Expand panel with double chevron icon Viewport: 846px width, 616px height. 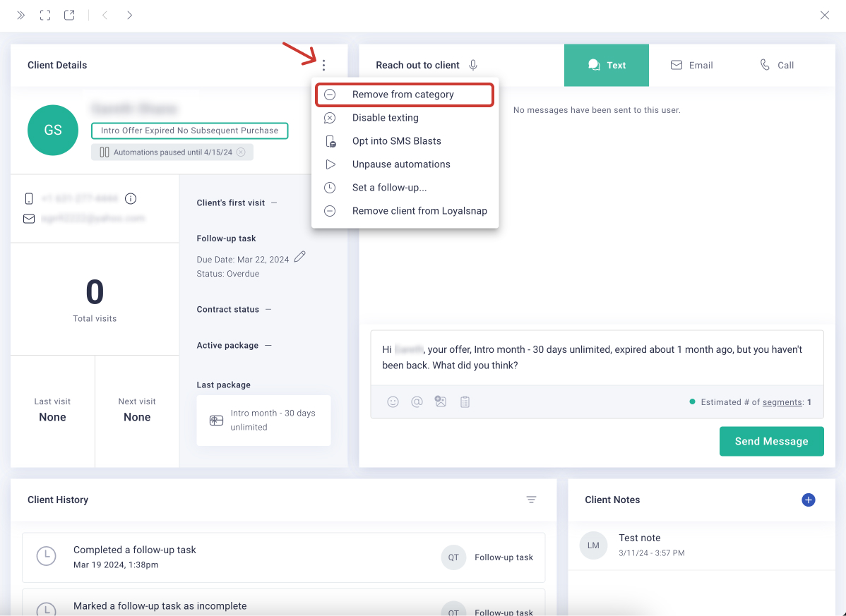point(20,15)
